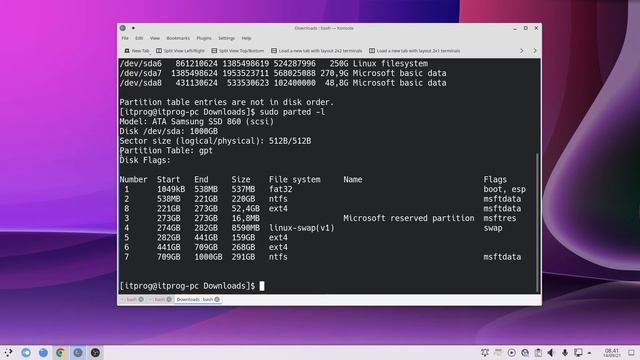Click the show desktop button
Screen dimensions: 640x360
click(x=631, y=353)
